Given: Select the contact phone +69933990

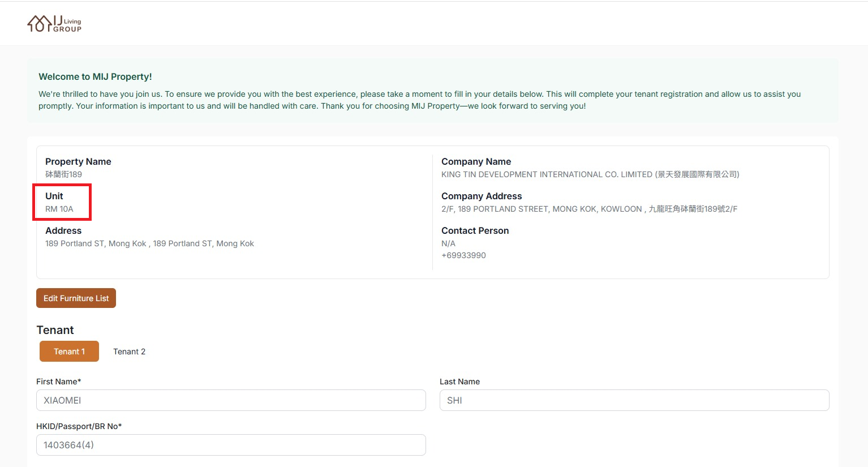Looking at the screenshot, I should (463, 255).
